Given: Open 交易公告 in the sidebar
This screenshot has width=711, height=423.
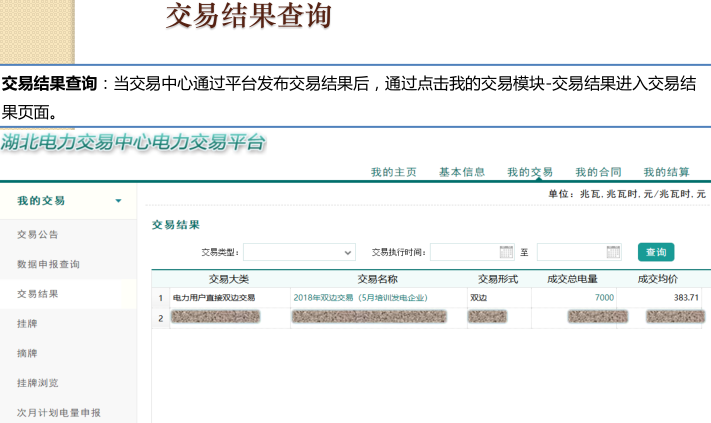Looking at the screenshot, I should pos(38,235).
